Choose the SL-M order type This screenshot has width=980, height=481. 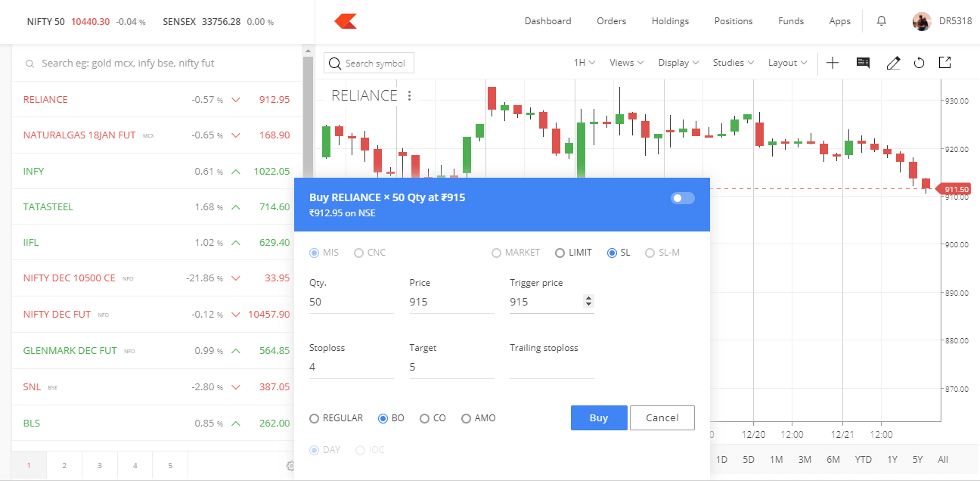650,253
